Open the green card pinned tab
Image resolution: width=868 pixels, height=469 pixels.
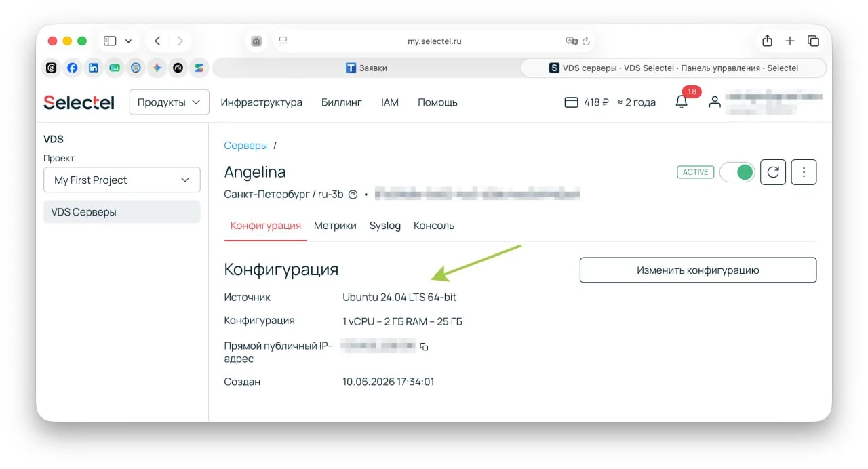[115, 68]
